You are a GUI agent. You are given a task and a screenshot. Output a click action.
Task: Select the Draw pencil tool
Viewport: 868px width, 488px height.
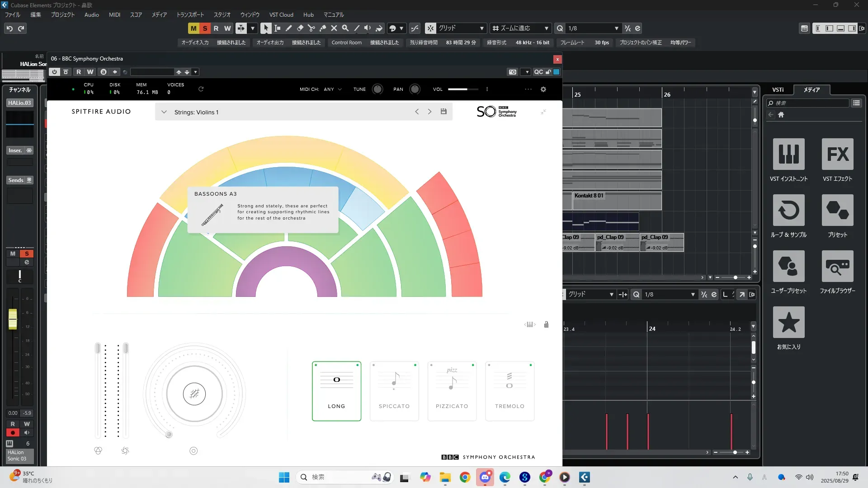288,28
